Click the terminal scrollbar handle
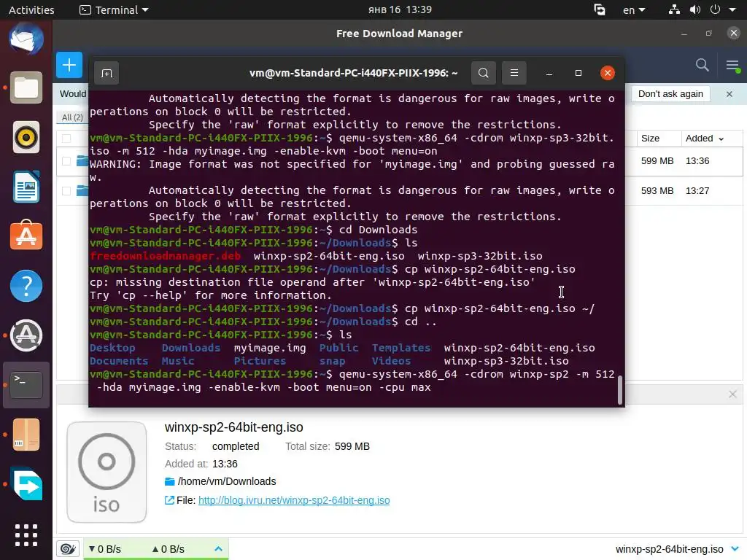747x560 pixels. tap(620, 390)
